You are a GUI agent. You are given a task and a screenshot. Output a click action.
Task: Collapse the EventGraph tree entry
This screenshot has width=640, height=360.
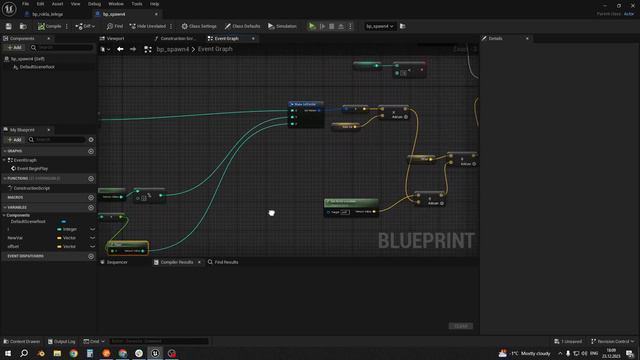pos(4,160)
